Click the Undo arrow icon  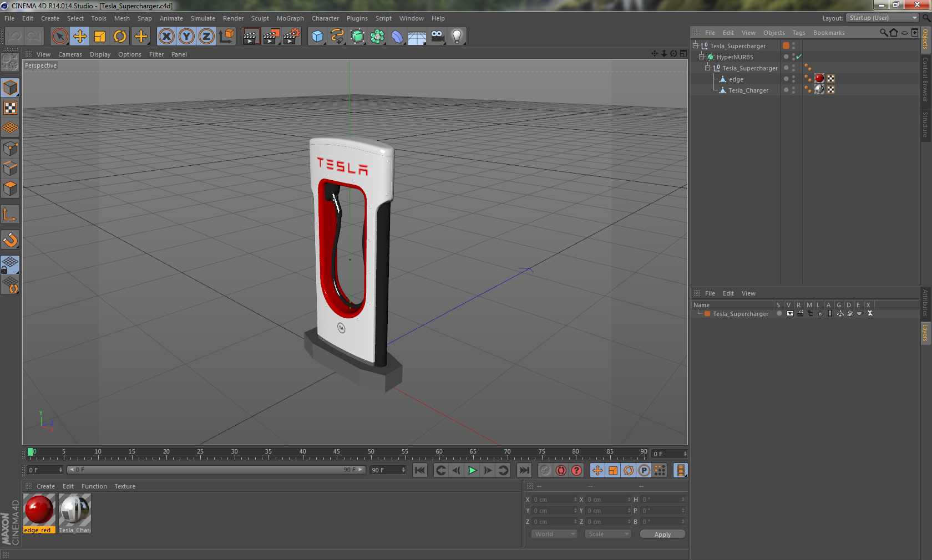pos(14,37)
